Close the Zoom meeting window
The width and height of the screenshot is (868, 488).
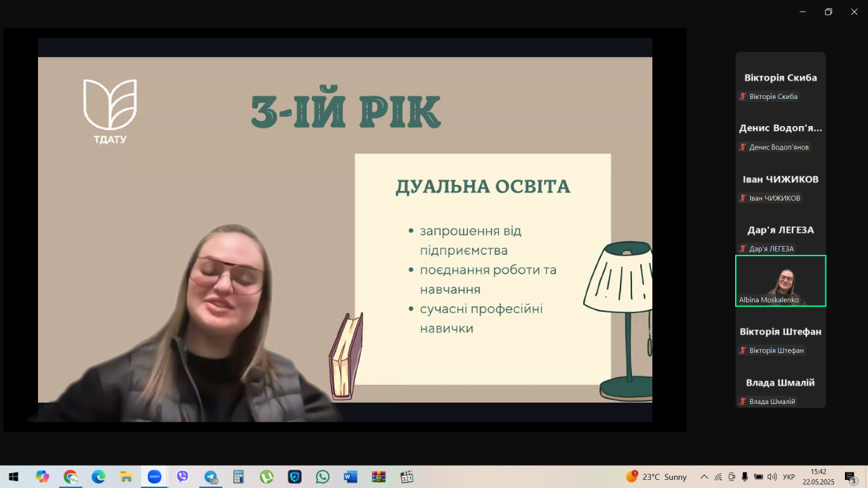click(x=854, y=12)
